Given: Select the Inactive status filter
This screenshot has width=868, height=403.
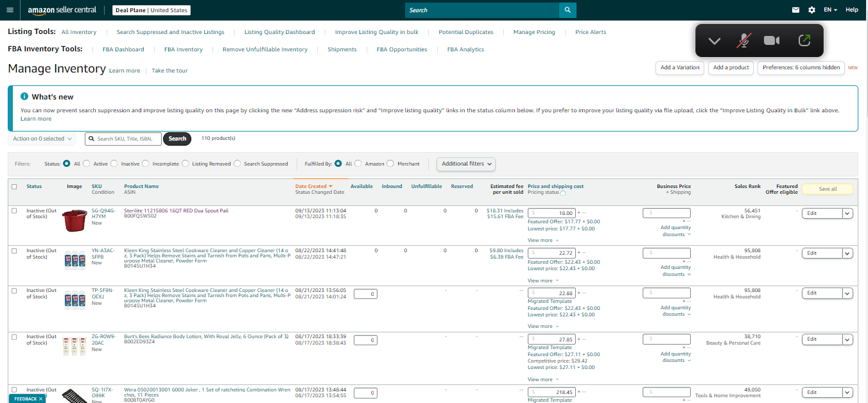Looking at the screenshot, I should tap(114, 164).
